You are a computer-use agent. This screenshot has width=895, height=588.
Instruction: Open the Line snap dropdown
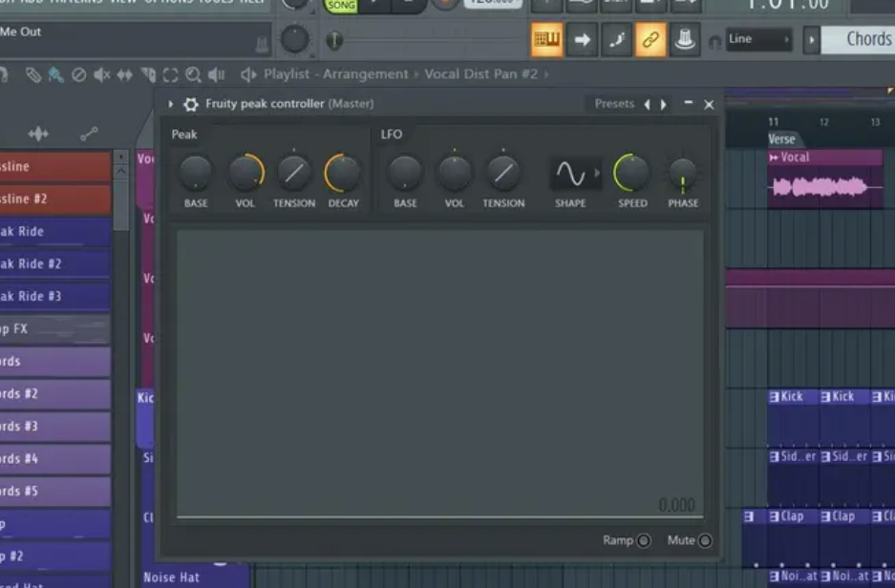pos(758,39)
